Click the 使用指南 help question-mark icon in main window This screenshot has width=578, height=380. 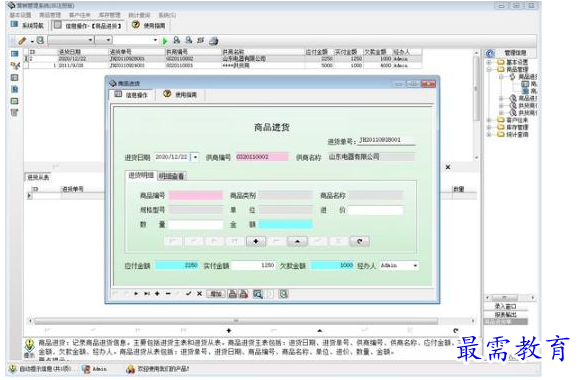[136, 25]
